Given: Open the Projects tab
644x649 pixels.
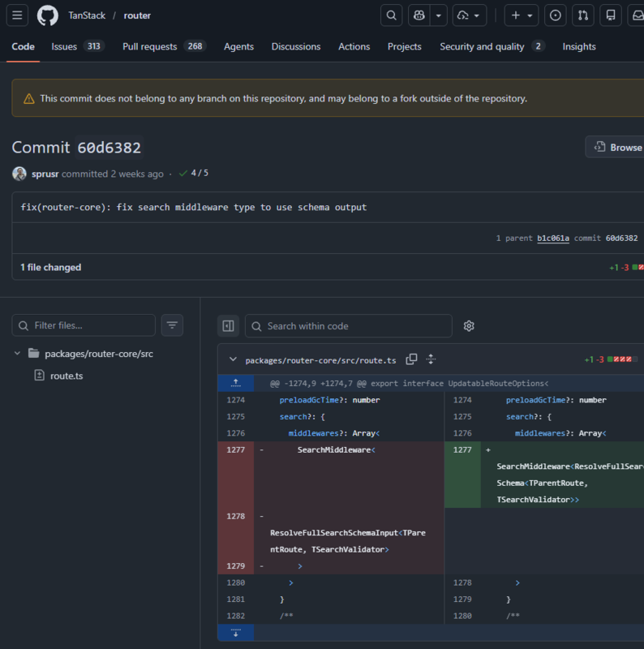Looking at the screenshot, I should tap(404, 46).
